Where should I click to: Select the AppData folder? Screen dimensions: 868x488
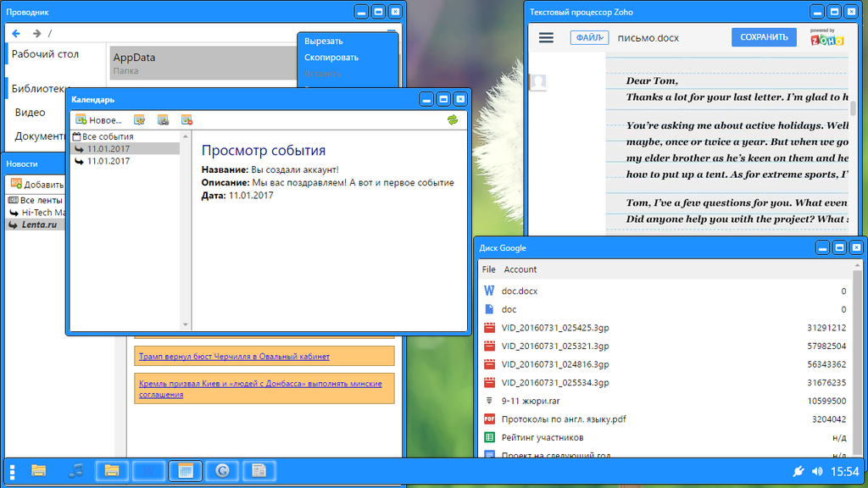coord(203,63)
